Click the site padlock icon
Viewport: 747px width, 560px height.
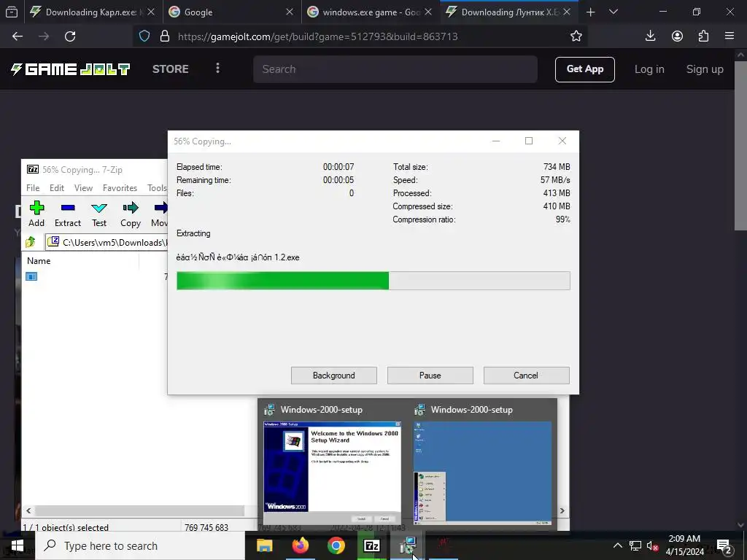tap(165, 36)
